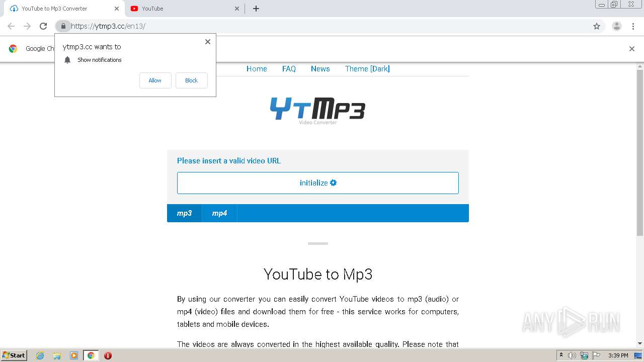Open the News link
The height and width of the screenshot is (362, 644).
(320, 69)
